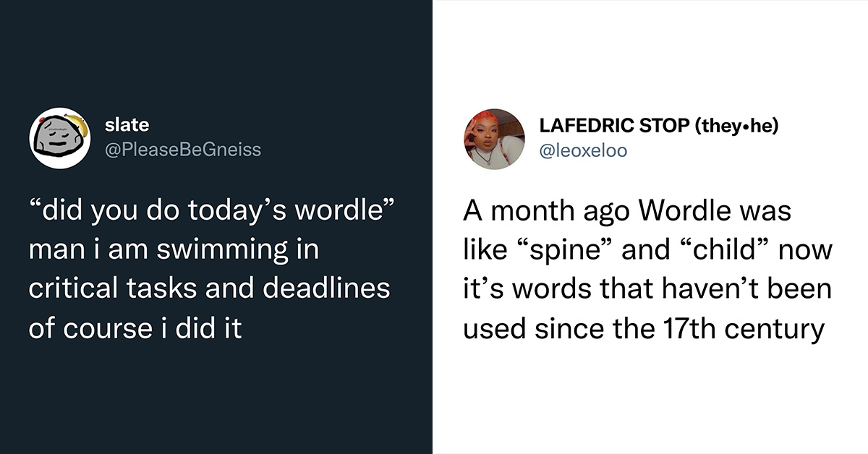Viewport: 868px width, 454px height.
Task: Visit the @leoxeloo handle
Action: coord(583,150)
